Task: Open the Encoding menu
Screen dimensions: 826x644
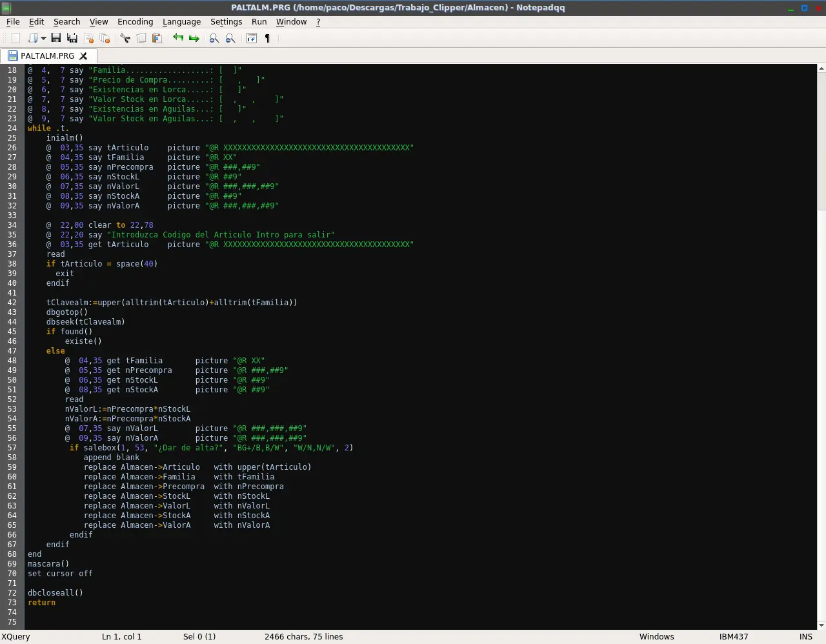Action: 136,21
